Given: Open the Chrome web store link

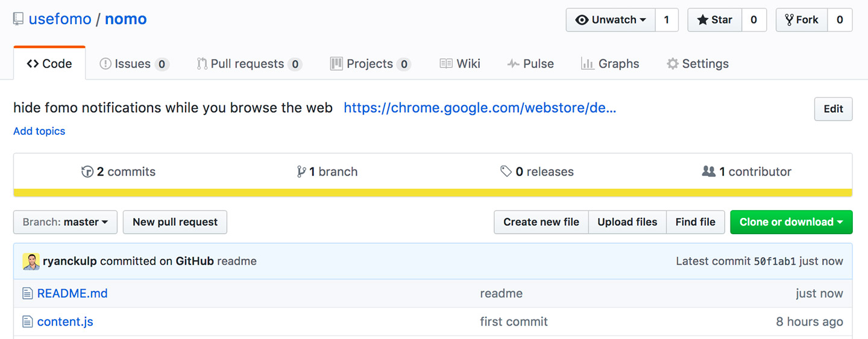Looking at the screenshot, I should 480,108.
